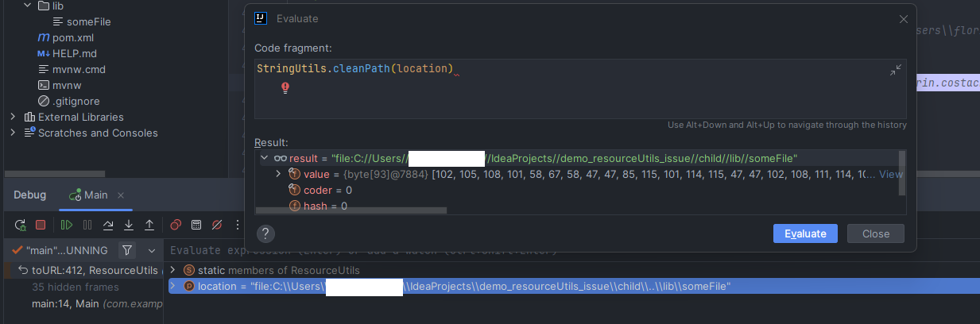Rerun the Main debug session

(20, 225)
